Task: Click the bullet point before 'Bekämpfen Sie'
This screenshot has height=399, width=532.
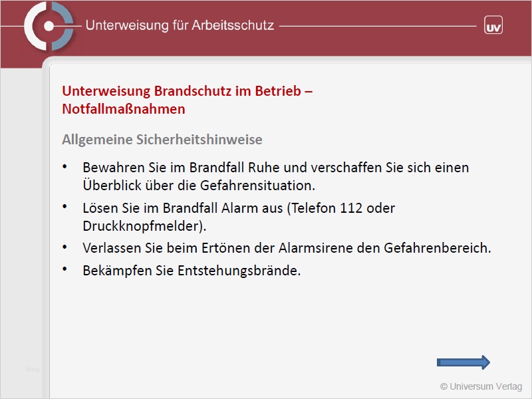Action: (65, 270)
